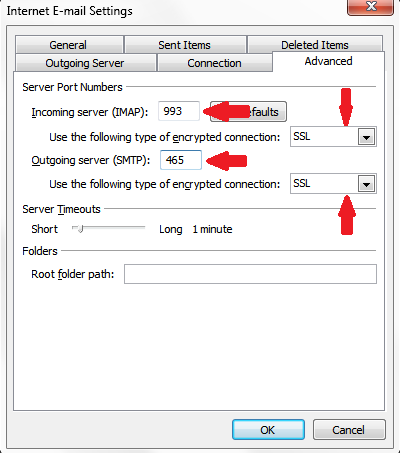Open the Sent Items tab
Viewport: 400px width, 453px height.
pos(185,45)
